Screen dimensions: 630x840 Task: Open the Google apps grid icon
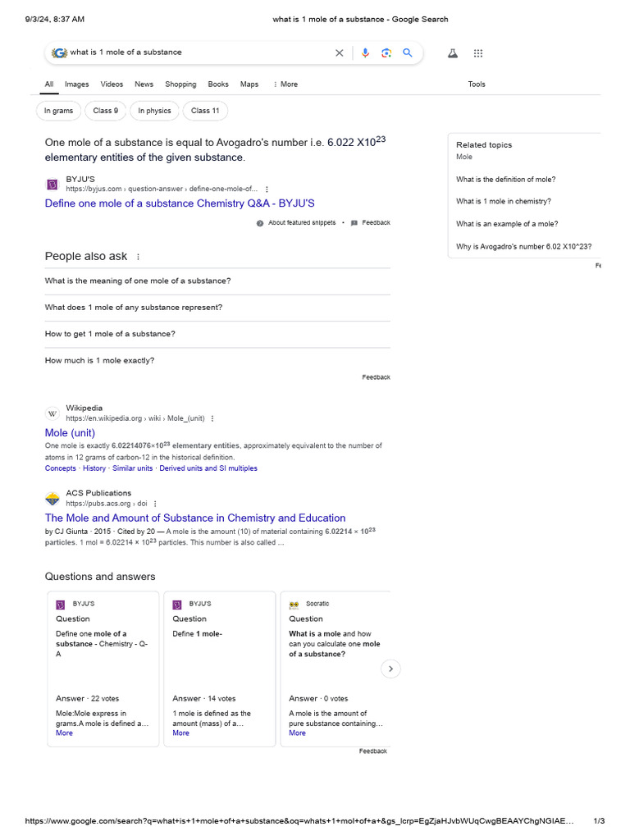pyautogui.click(x=478, y=52)
